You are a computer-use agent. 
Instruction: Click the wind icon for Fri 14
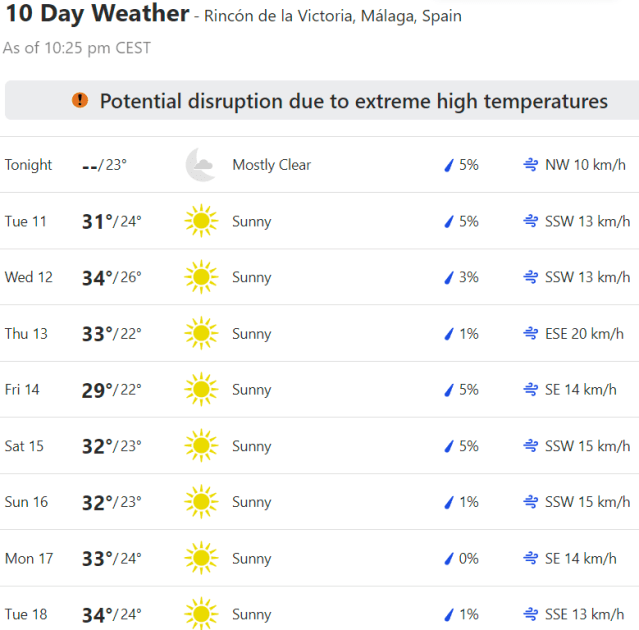(x=531, y=390)
